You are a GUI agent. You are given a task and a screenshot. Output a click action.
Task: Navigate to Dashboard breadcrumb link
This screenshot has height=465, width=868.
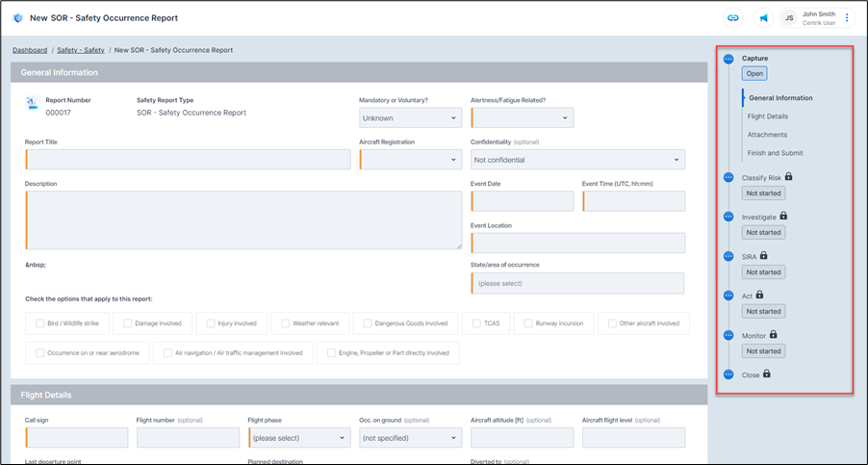pyautogui.click(x=30, y=50)
